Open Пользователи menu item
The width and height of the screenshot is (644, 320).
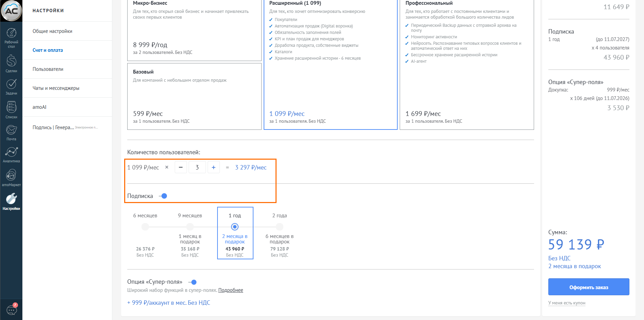click(x=67, y=69)
